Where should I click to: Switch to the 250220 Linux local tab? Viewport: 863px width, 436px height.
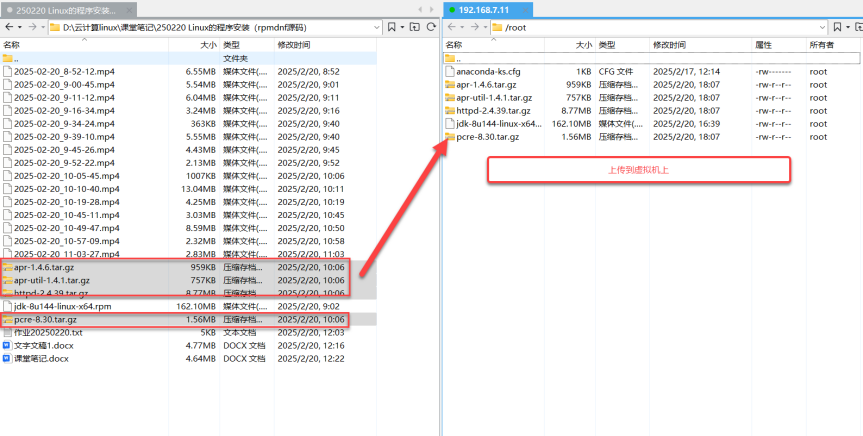pyautogui.click(x=66, y=9)
